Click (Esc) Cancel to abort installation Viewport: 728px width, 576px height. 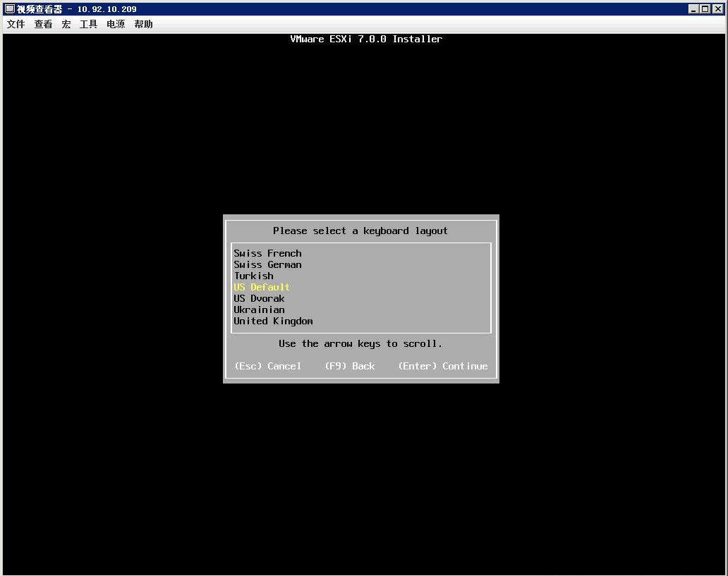pyautogui.click(x=268, y=366)
